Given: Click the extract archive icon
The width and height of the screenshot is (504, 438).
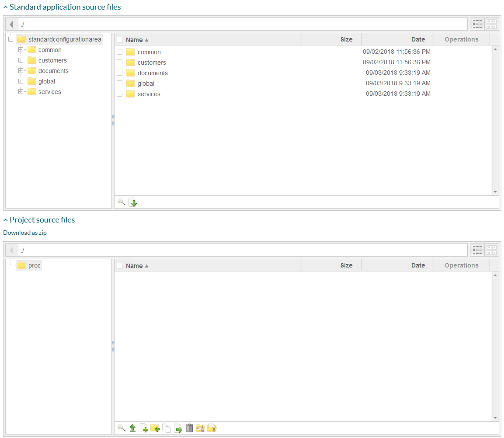Looking at the screenshot, I should pos(212,428).
